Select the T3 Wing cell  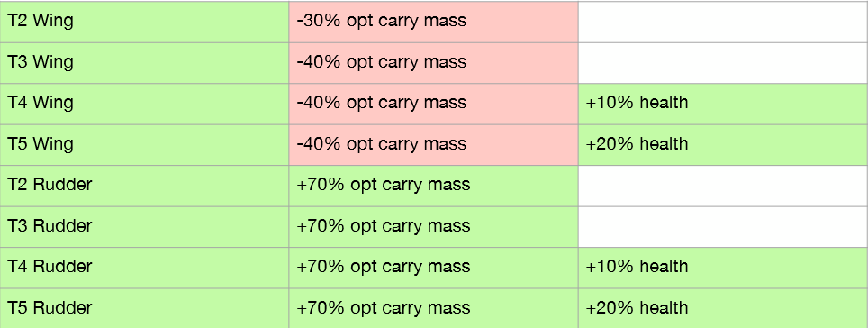click(x=144, y=62)
